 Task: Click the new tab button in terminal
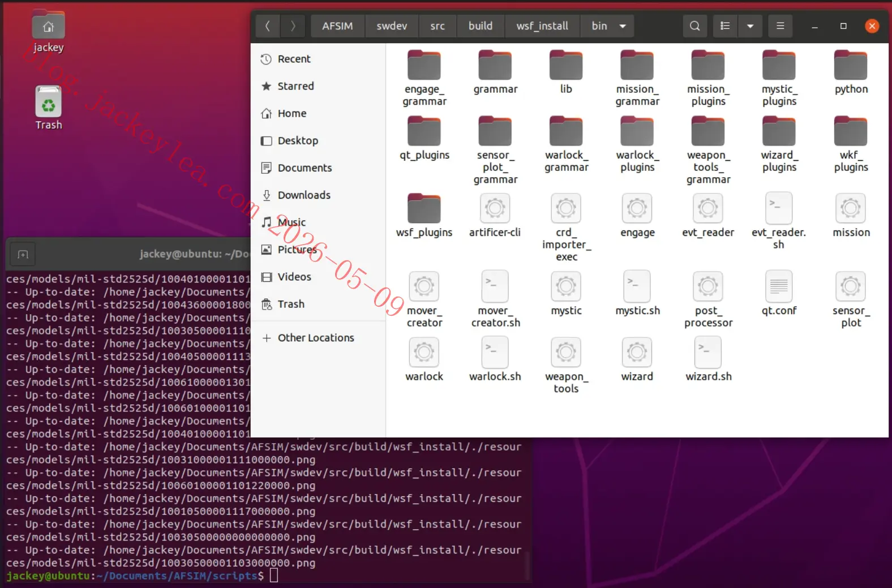[23, 255]
